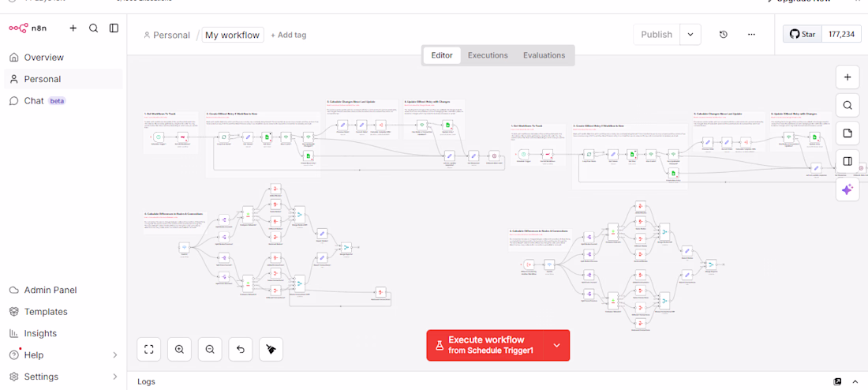Open the Execute workflow trigger dropdown

pyautogui.click(x=557, y=345)
